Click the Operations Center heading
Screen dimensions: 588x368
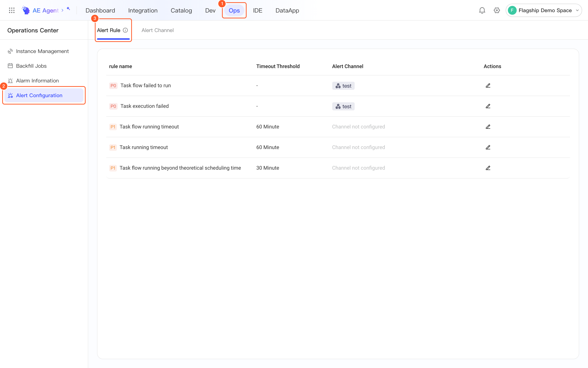33,30
